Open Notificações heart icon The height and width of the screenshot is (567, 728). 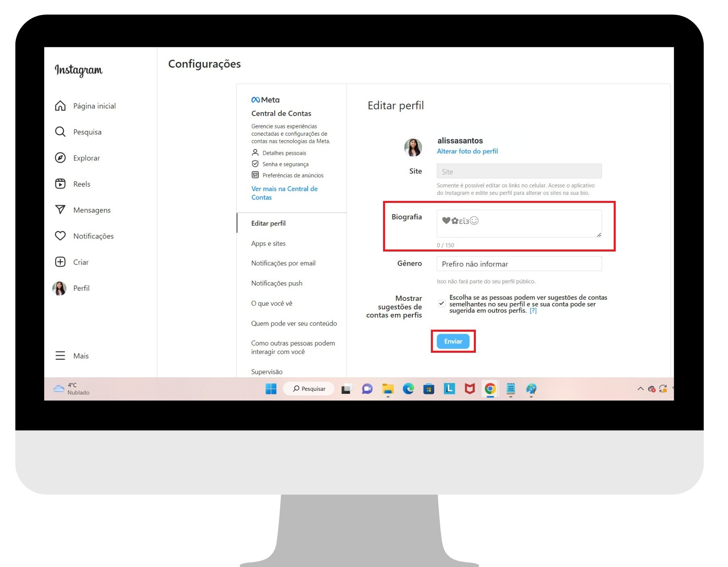point(60,236)
